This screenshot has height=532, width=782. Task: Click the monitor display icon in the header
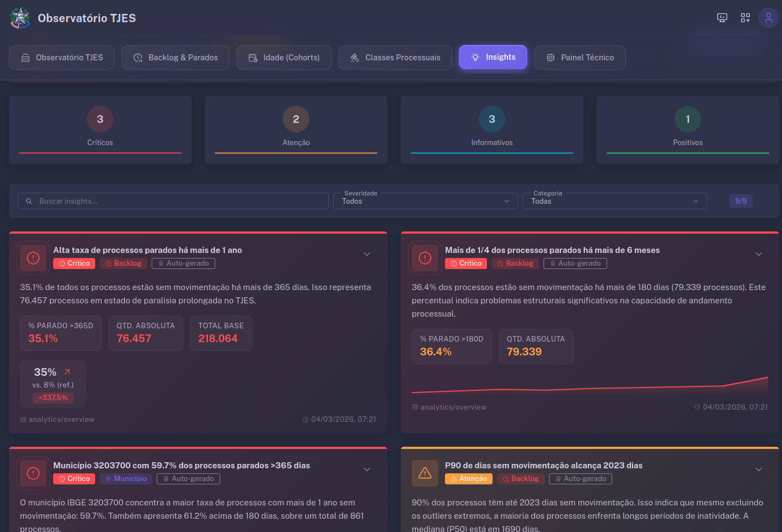[x=722, y=17]
